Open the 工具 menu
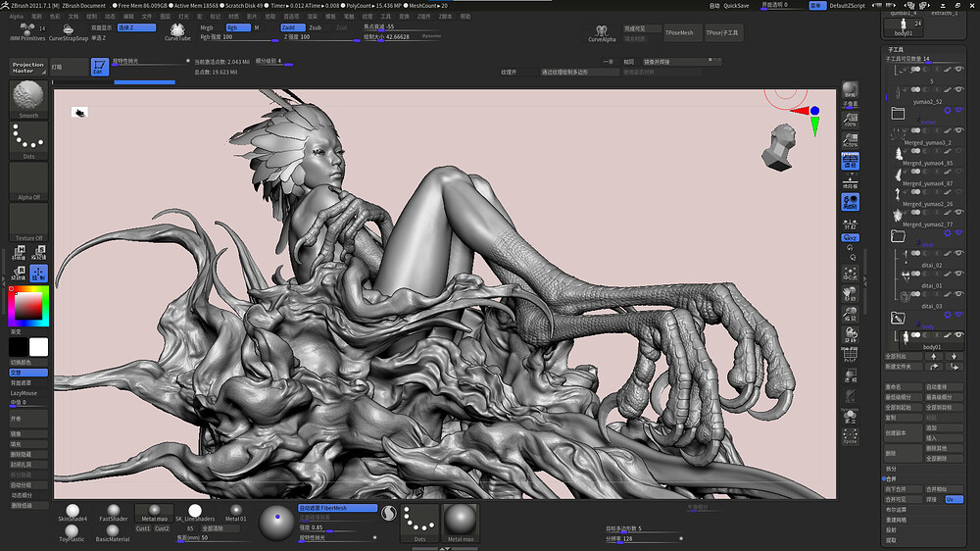This screenshot has height=551, width=980. pos(385,17)
